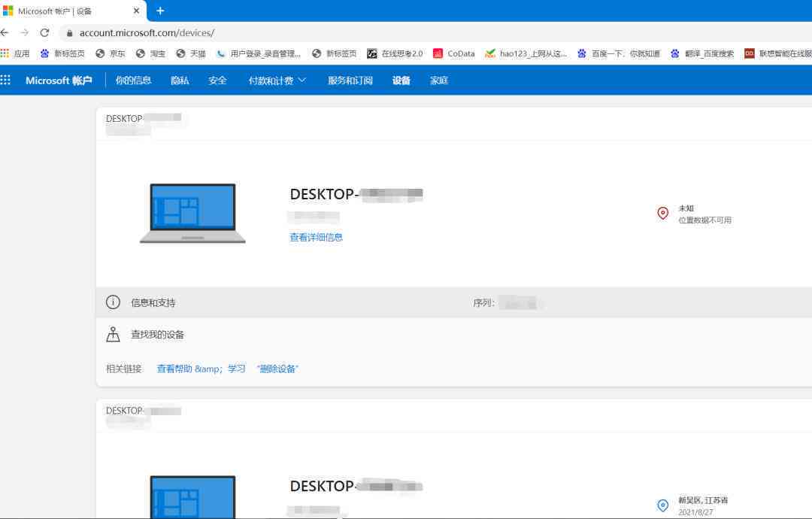
Task: Go to 你的信息 menu item
Action: [133, 80]
